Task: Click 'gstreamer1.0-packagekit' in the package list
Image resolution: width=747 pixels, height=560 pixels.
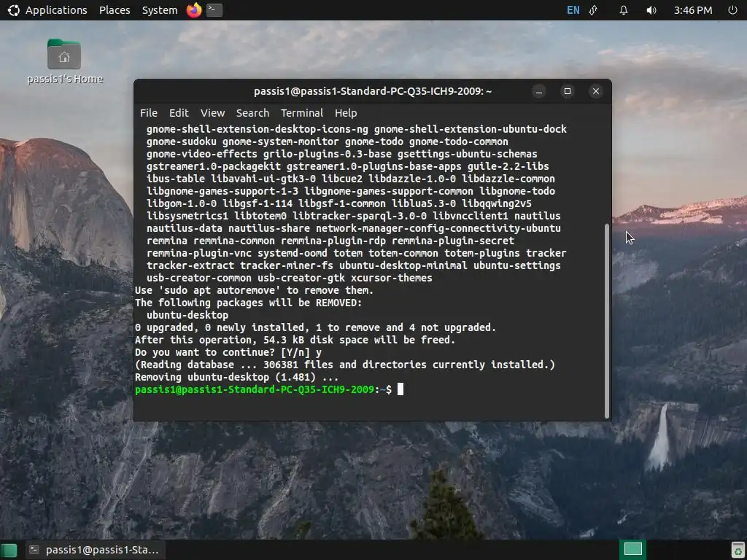Action: click(214, 167)
